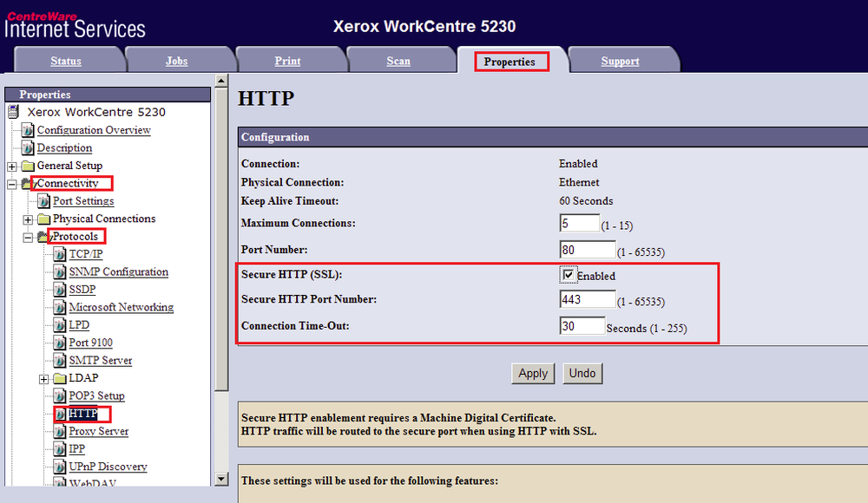Click the page icon next to TCP/IP

60,254
